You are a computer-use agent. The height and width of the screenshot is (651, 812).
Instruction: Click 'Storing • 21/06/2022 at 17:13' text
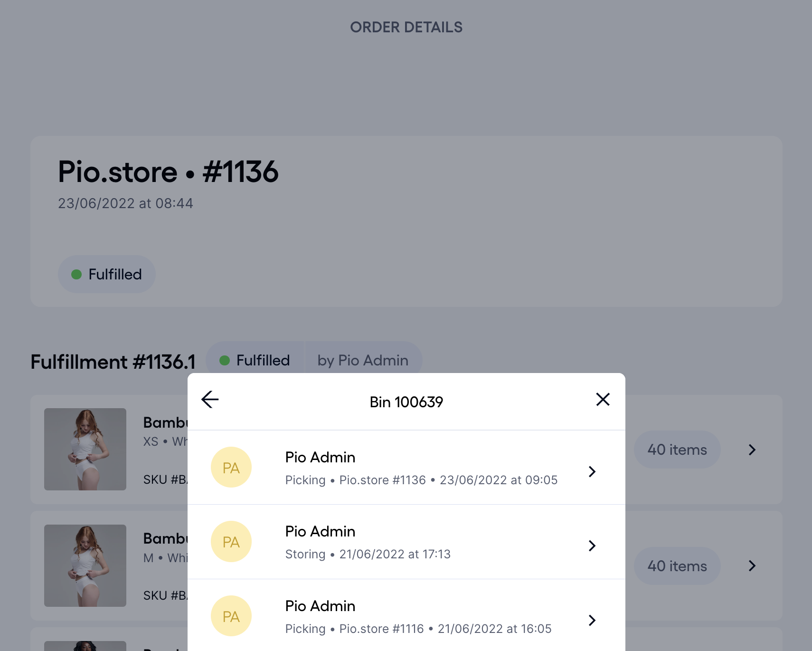[368, 554]
